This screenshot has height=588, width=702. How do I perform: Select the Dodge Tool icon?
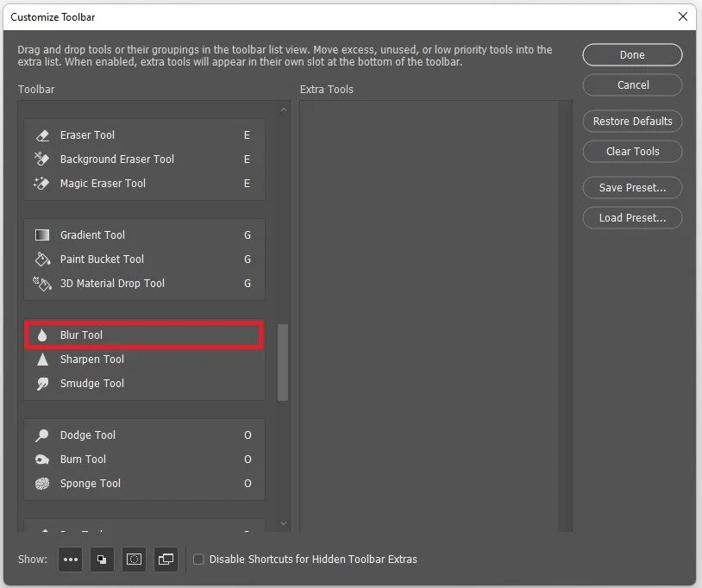[42, 435]
